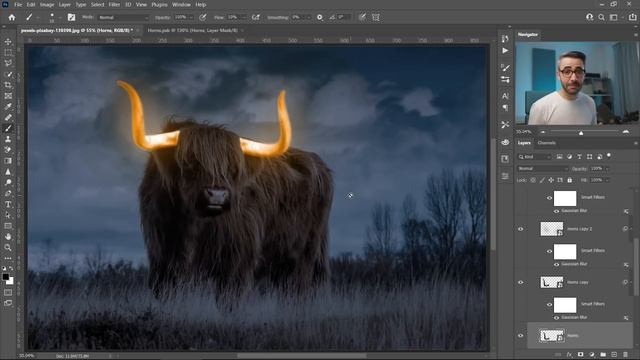640x360 pixels.
Task: Open the Edit Toolbar three-dots menu
Action: click(8, 258)
